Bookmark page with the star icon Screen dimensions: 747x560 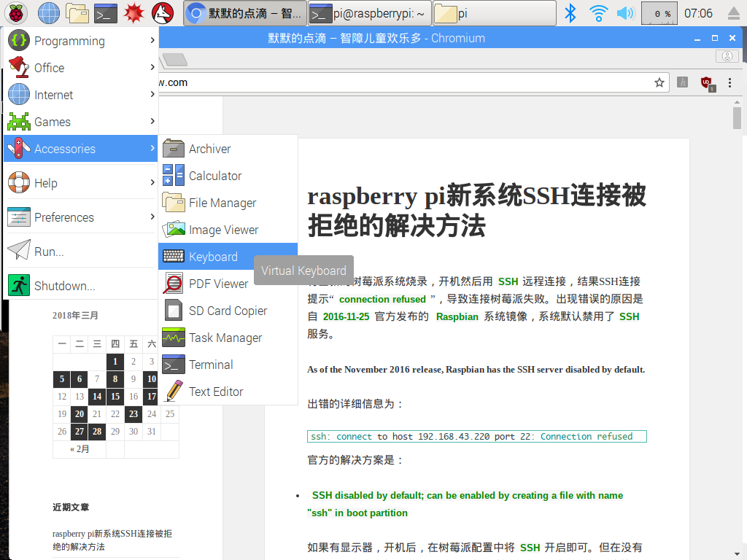[659, 82]
